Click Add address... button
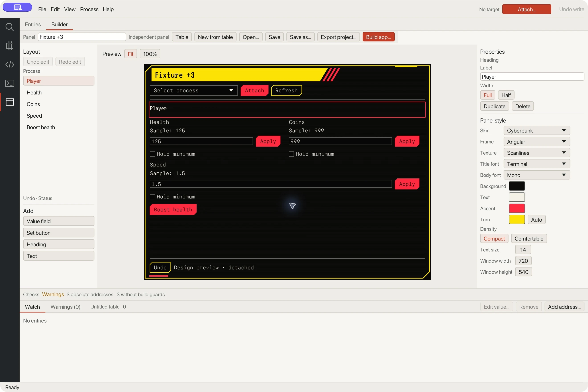 tap(564, 307)
